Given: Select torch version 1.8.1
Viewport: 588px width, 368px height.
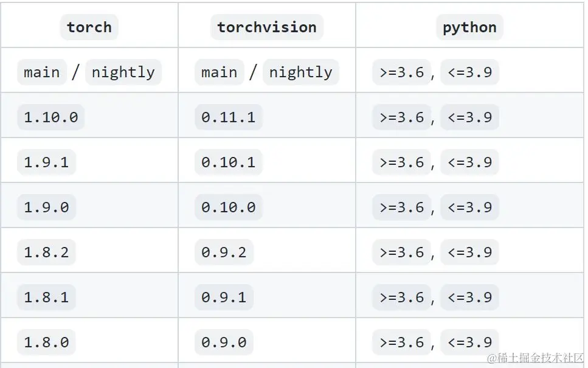Looking at the screenshot, I should (46, 297).
